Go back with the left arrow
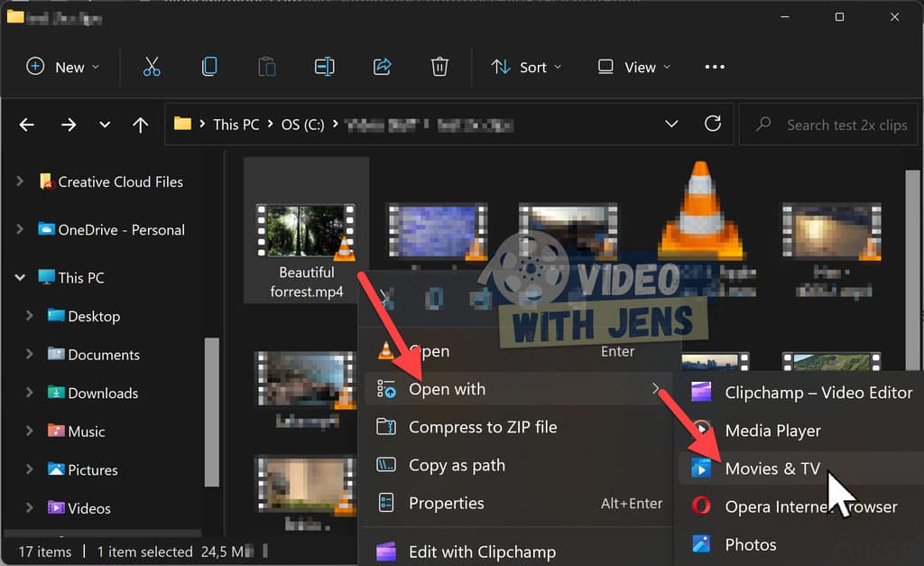924x566 pixels. tap(26, 125)
